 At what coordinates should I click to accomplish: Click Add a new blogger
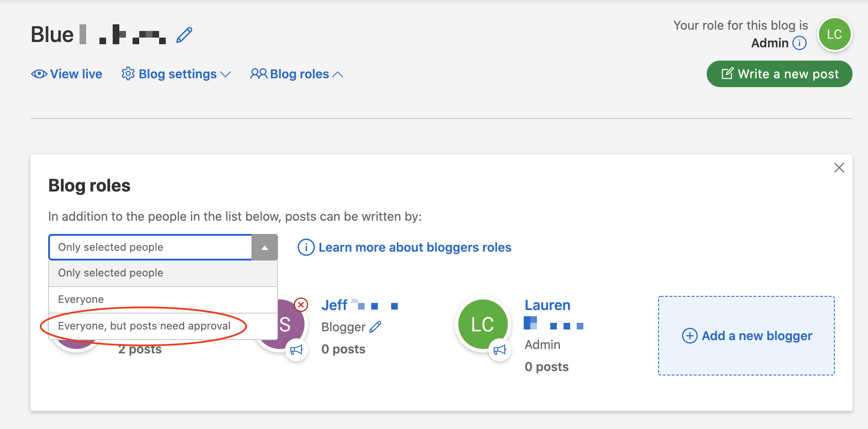point(746,336)
